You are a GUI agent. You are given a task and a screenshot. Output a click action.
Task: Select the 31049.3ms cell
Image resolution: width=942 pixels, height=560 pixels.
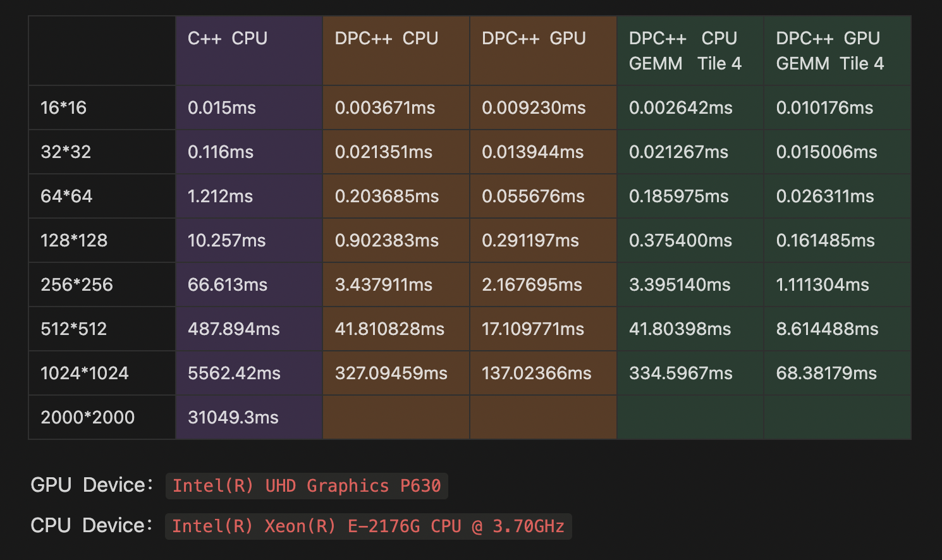(x=231, y=417)
